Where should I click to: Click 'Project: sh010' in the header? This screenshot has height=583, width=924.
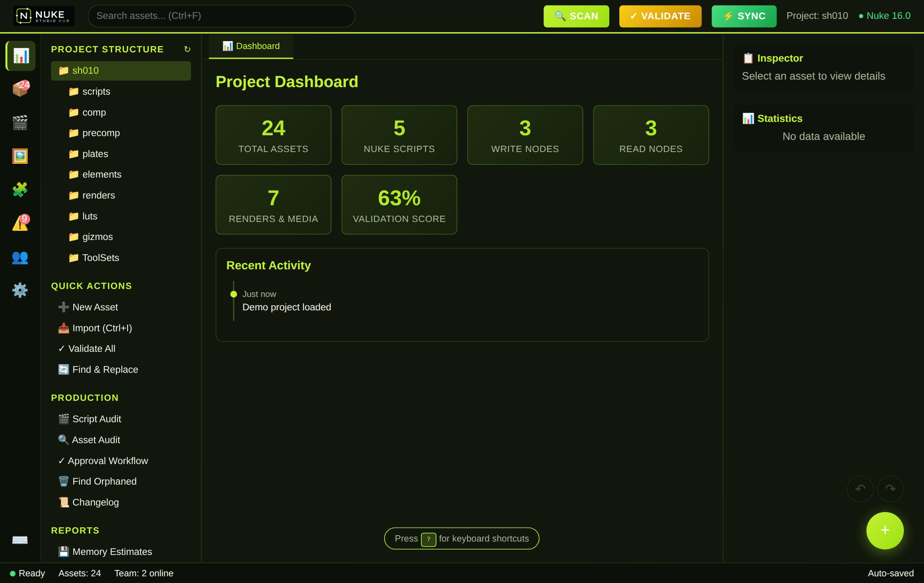[x=817, y=15]
